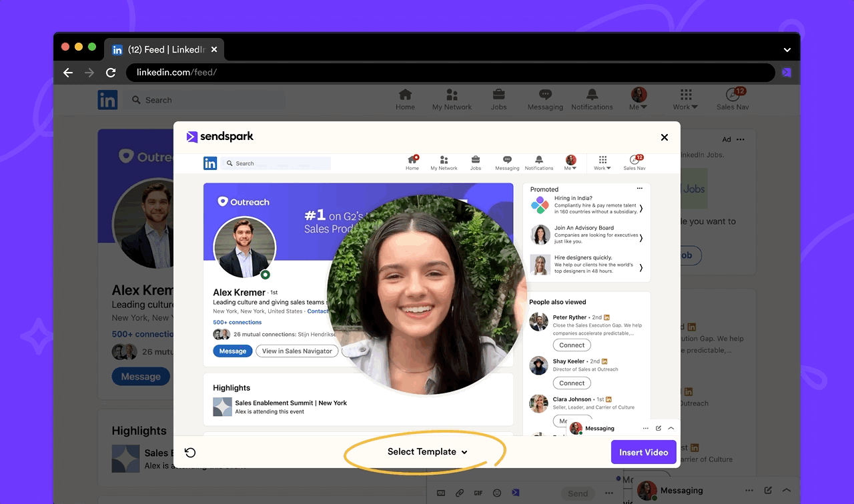Connect with Peter Ryther

(x=572, y=345)
